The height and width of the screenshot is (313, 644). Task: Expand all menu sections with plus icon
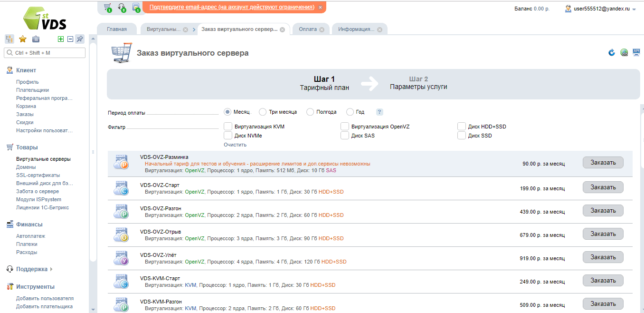[x=61, y=39]
